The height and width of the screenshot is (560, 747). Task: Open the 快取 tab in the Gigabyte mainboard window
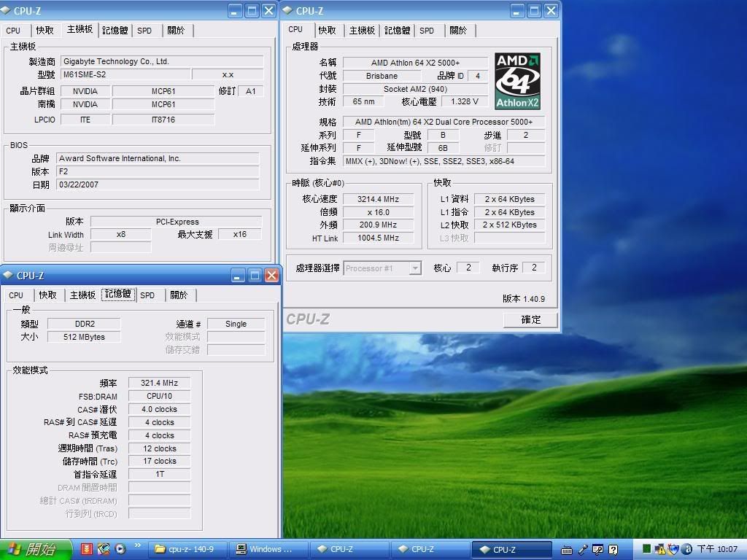[x=44, y=31]
